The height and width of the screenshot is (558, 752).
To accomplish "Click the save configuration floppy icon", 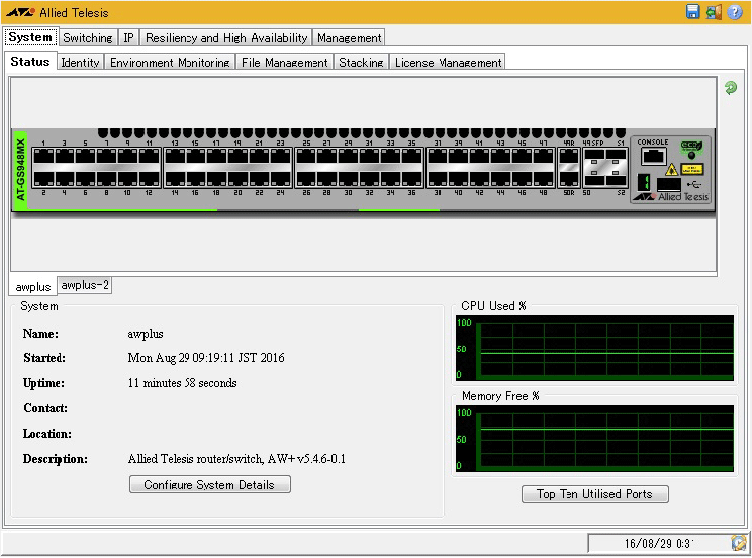I will (x=692, y=12).
